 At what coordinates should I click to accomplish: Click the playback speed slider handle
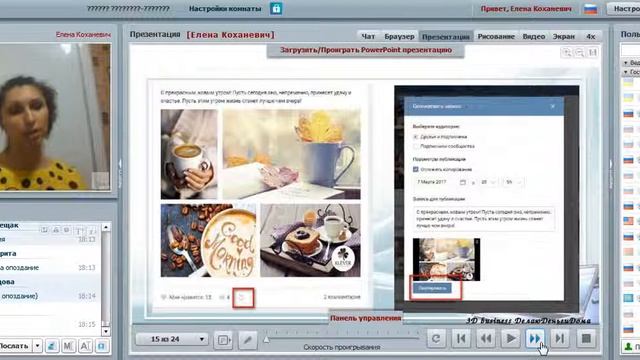pyautogui.click(x=267, y=339)
